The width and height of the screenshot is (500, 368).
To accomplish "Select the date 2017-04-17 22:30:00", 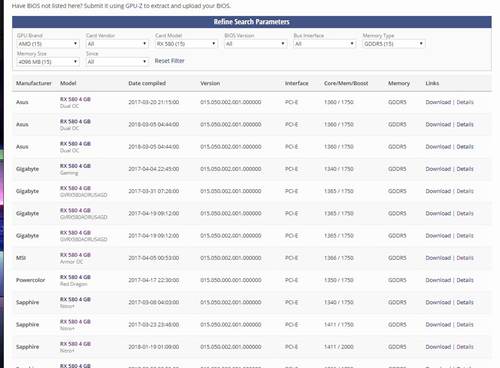I will coord(154,280).
